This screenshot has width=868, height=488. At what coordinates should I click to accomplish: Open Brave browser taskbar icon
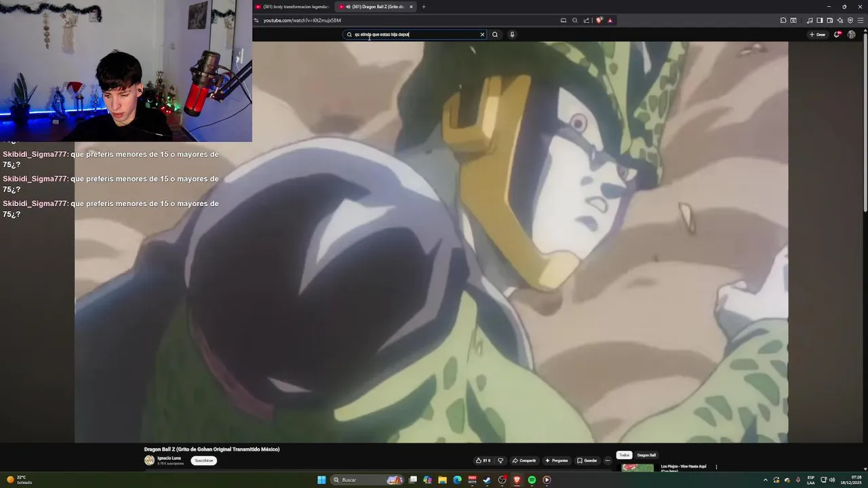click(517, 480)
